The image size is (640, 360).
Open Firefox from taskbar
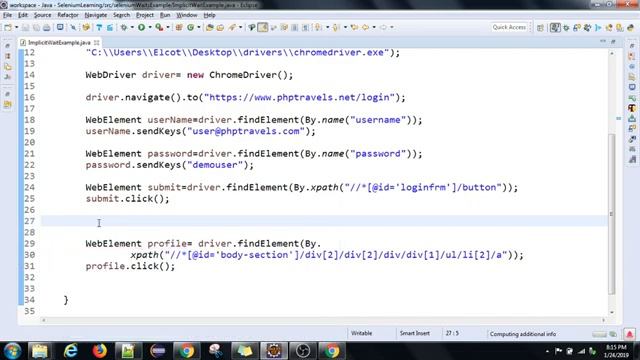99,351
